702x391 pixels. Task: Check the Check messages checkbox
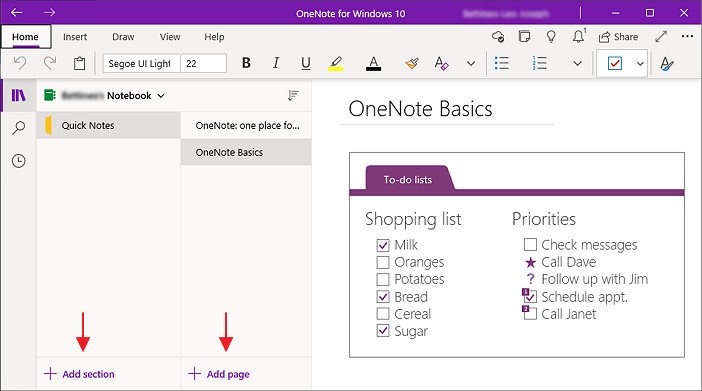click(530, 245)
